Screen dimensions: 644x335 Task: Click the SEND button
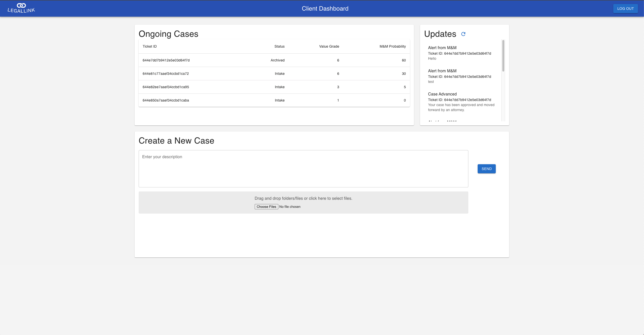486,169
